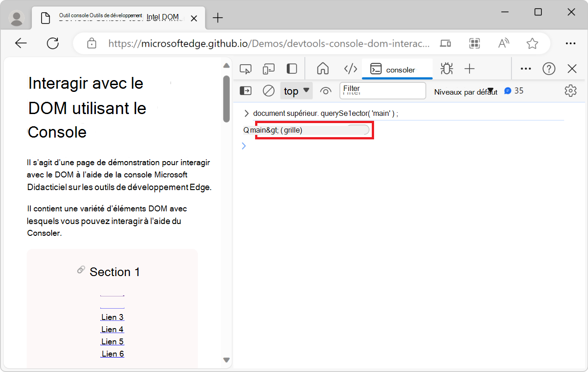Clear the console with the clear icon
The image size is (588, 372).
click(x=268, y=91)
